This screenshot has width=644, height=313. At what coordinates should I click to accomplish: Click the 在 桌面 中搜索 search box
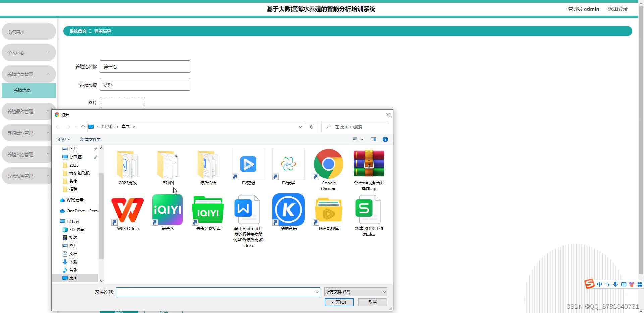pos(355,127)
